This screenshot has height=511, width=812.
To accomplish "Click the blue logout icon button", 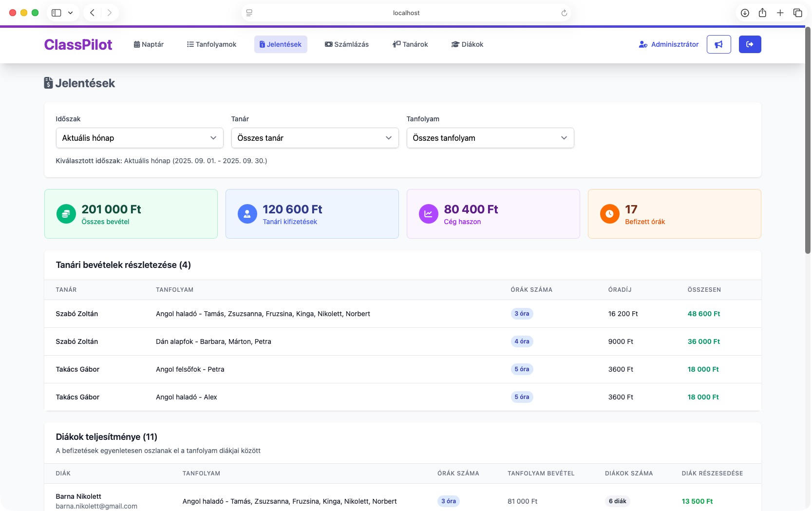I will (750, 44).
